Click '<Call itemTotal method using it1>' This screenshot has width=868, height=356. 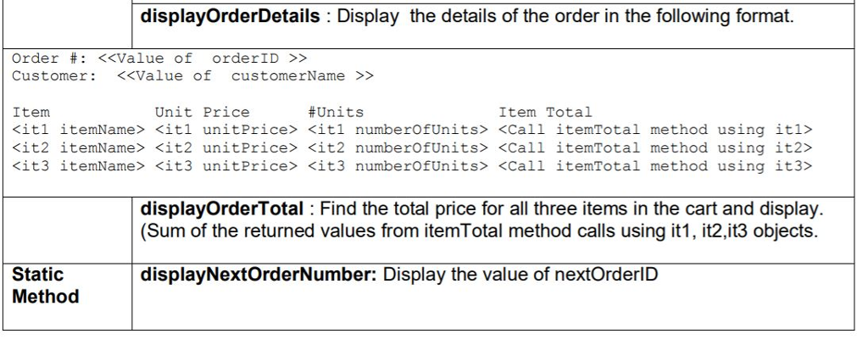coord(655,130)
